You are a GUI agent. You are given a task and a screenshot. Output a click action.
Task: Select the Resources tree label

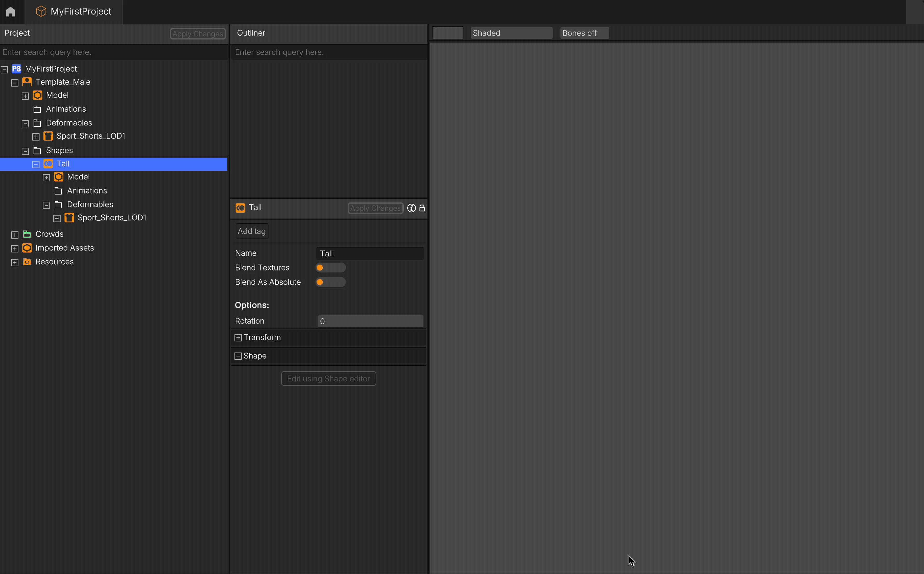[x=55, y=262]
